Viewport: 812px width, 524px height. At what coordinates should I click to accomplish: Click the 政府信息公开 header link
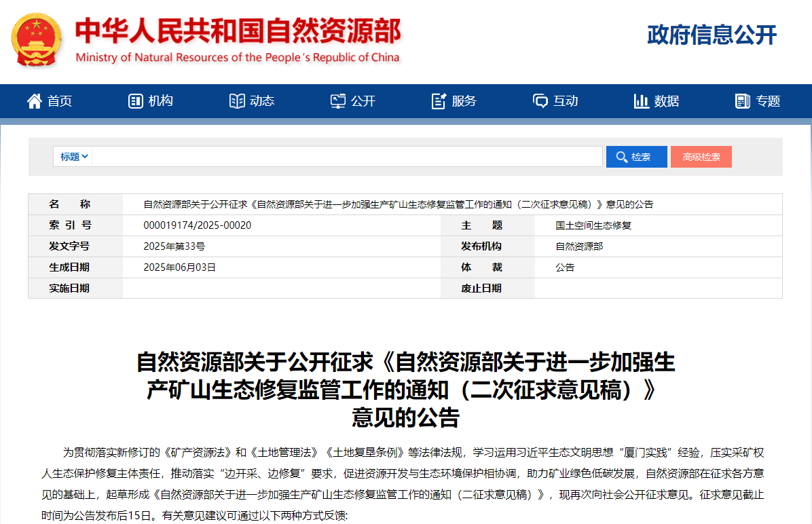[712, 35]
